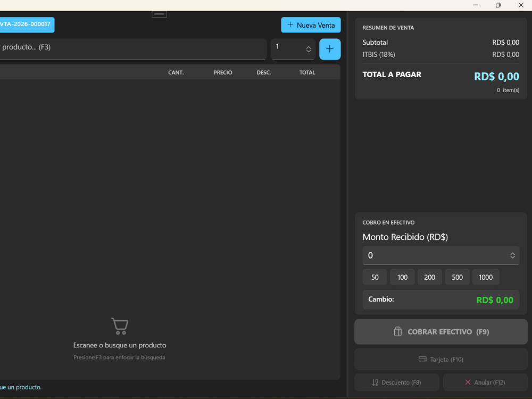Image resolution: width=532 pixels, height=399 pixels.
Task: Click 'Presione F3 para enfocar la búsqueda' hint
Action: pos(119,358)
